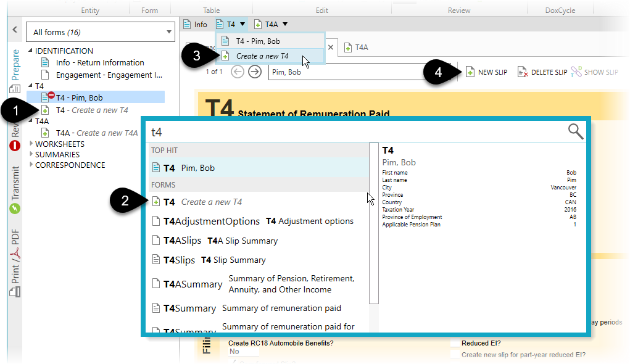Click the DELETE SLIP button

click(x=542, y=72)
